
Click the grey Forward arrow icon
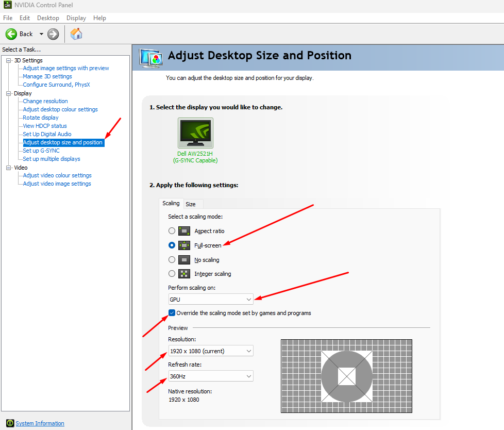pyautogui.click(x=54, y=34)
